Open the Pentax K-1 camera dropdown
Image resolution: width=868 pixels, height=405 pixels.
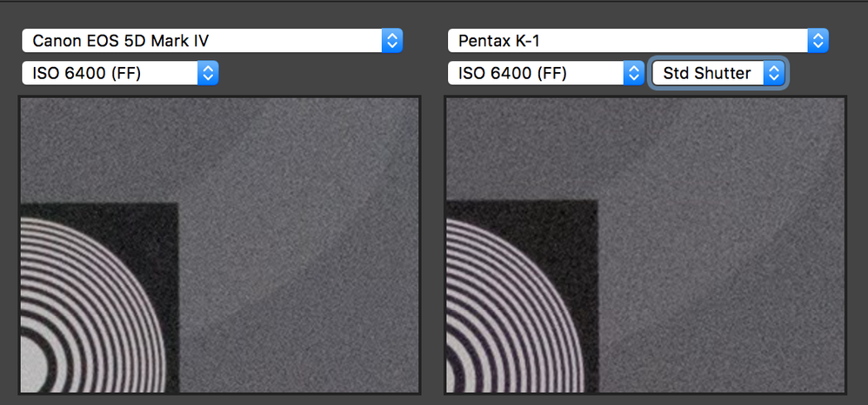(x=626, y=40)
